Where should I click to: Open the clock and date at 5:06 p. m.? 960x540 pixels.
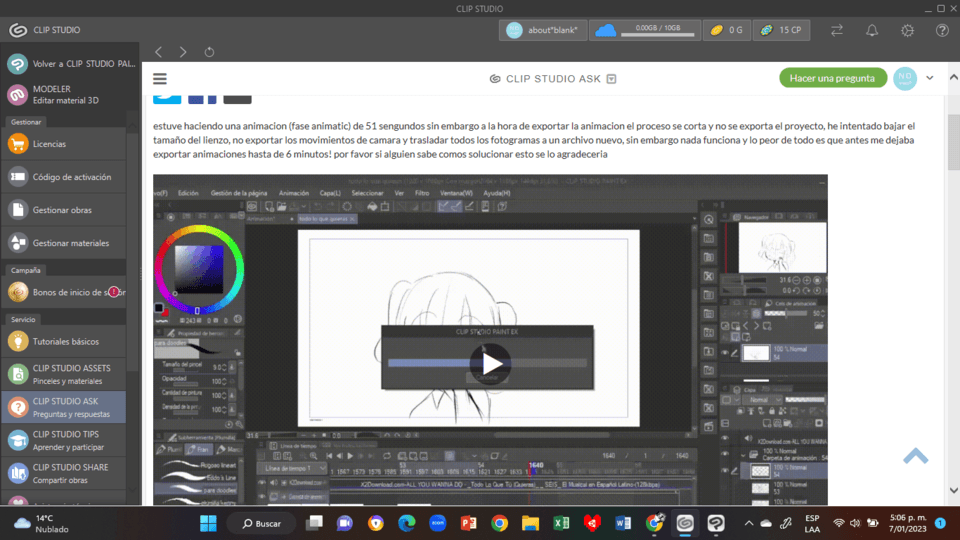907,523
